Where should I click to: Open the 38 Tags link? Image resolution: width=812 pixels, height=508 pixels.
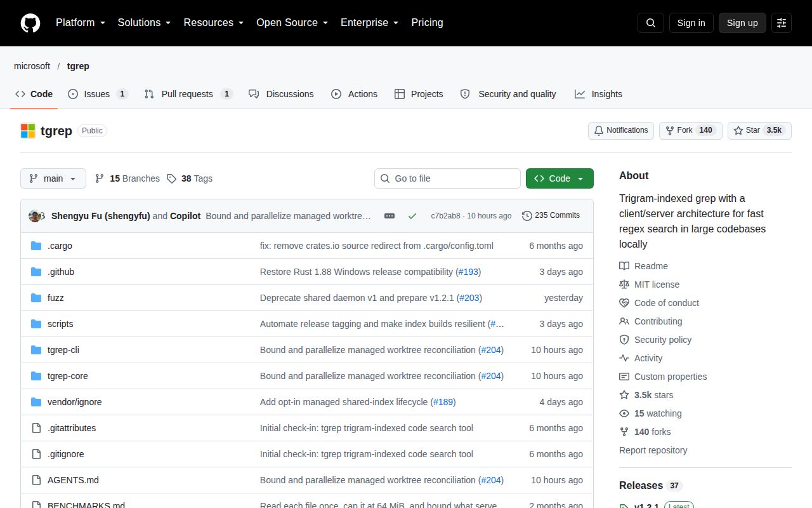tap(189, 178)
